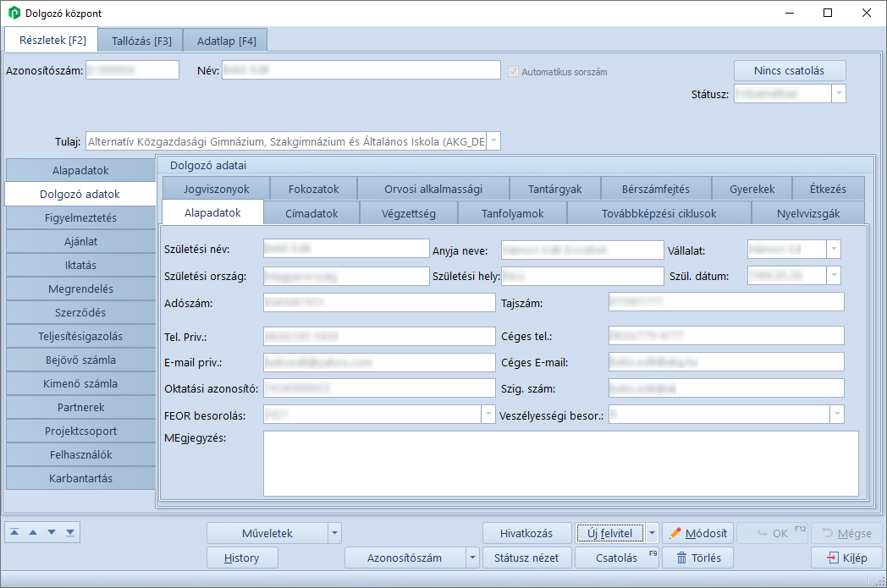Go to previous record arrow
The width and height of the screenshot is (887, 588).
coord(33,532)
